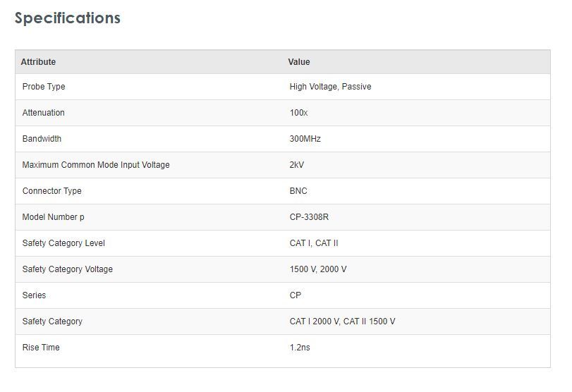Viewport: 572px width, 392px height.
Task: Click the 2kV value cell
Action: pyautogui.click(x=296, y=165)
